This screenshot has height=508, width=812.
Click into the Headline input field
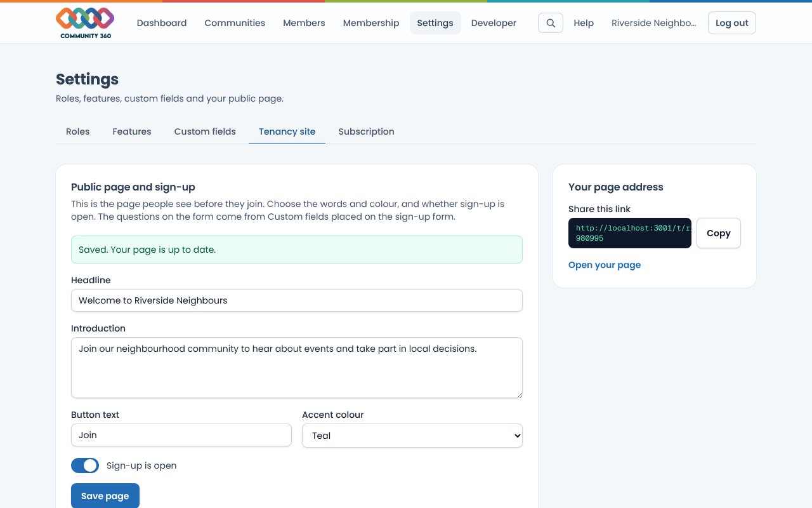pos(297,300)
